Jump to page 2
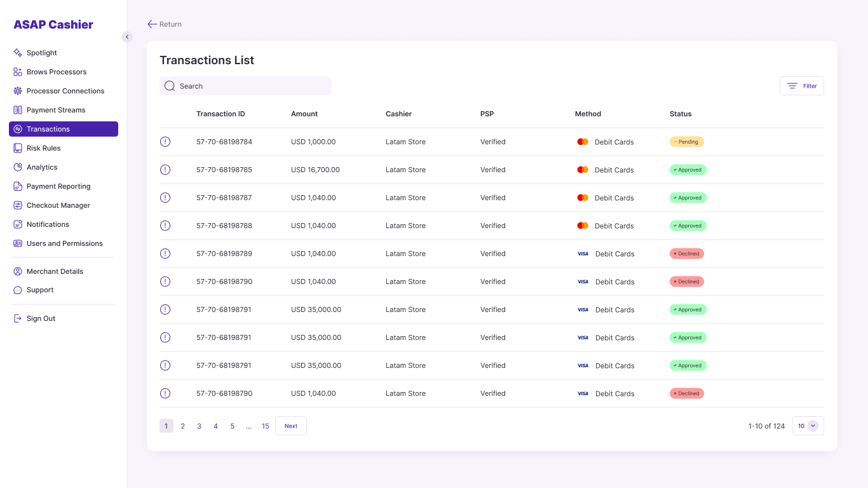Image resolution: width=868 pixels, height=488 pixels. [x=183, y=426]
